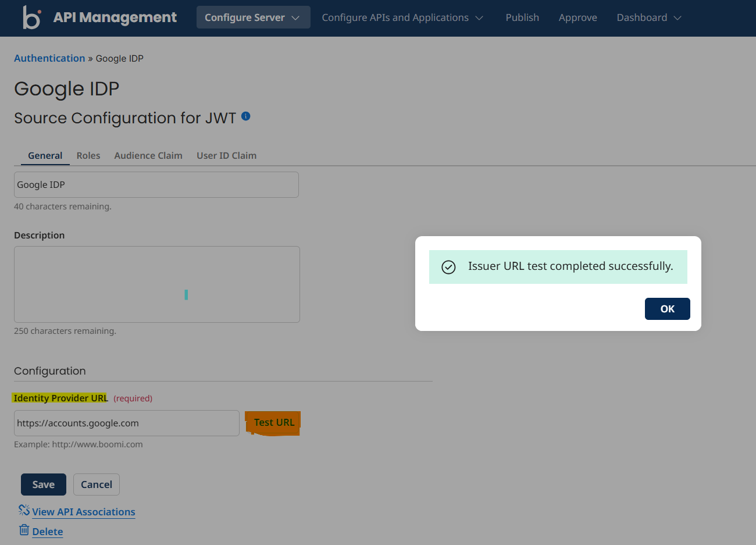The height and width of the screenshot is (545, 756).
Task: Go to the Publish page
Action: click(522, 17)
